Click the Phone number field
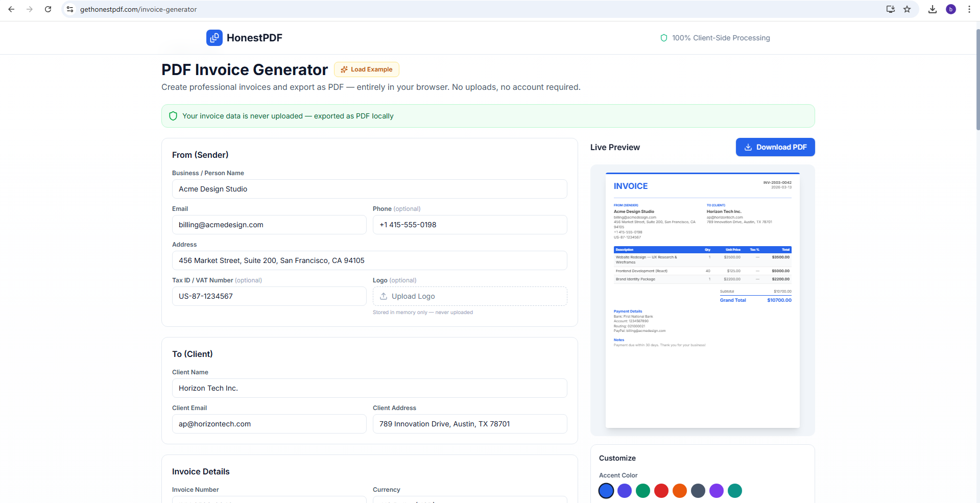This screenshot has height=503, width=980. (x=470, y=225)
